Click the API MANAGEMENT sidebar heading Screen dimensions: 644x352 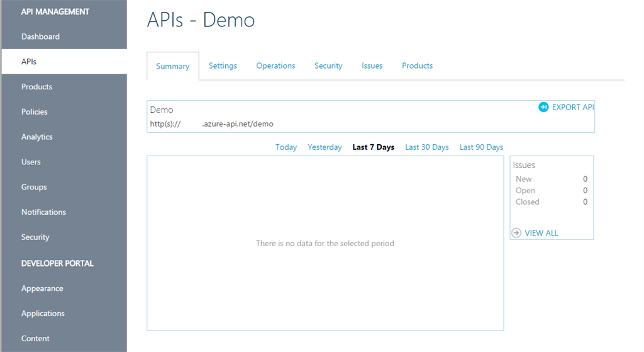tap(55, 12)
